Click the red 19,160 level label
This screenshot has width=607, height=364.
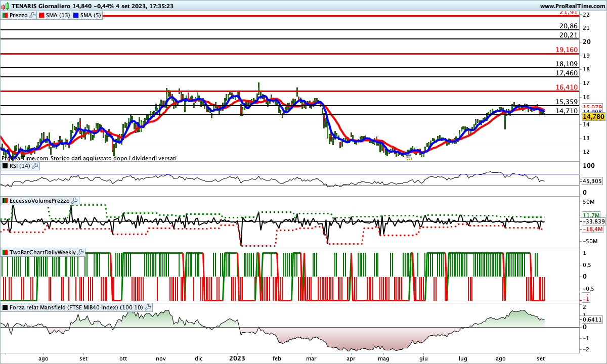click(x=567, y=50)
